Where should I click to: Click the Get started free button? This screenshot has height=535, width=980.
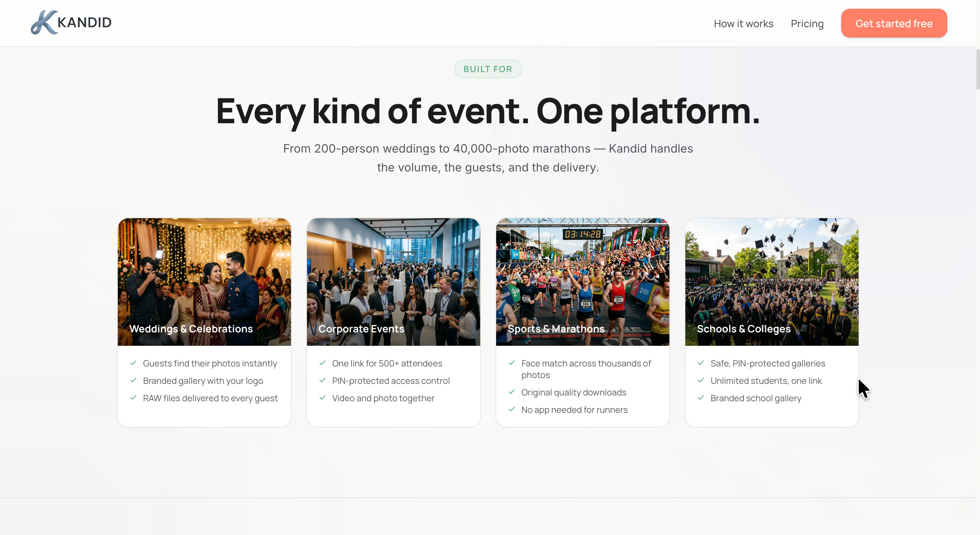click(x=894, y=23)
